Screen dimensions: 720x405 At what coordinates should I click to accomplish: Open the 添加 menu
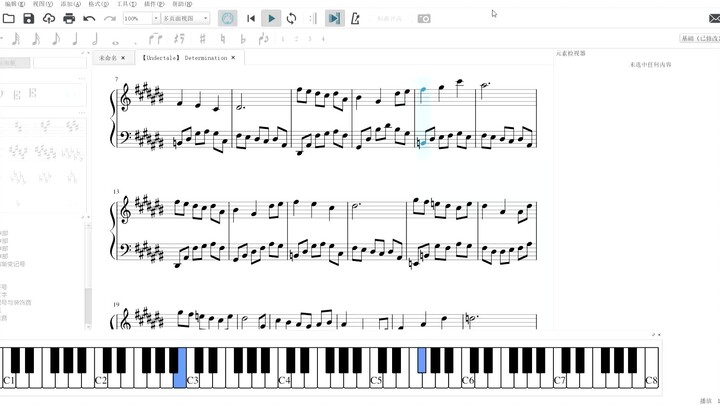[70, 4]
